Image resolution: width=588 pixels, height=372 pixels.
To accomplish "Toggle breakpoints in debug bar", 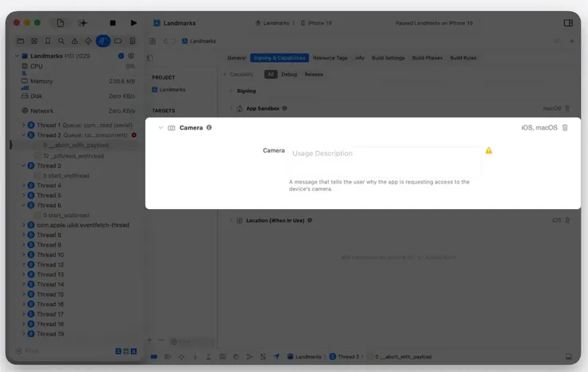I will pyautogui.click(x=154, y=357).
